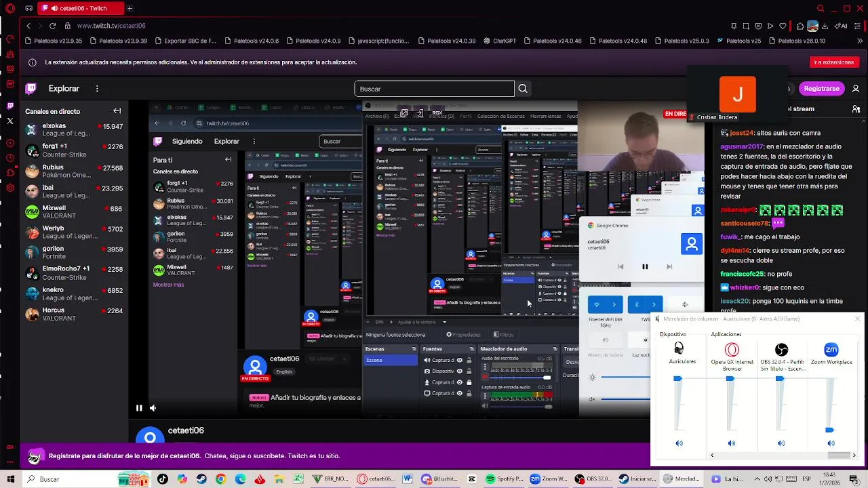Viewport: 868px width, 488px height.
Task: Click Ir a extensiones button
Action: [834, 62]
